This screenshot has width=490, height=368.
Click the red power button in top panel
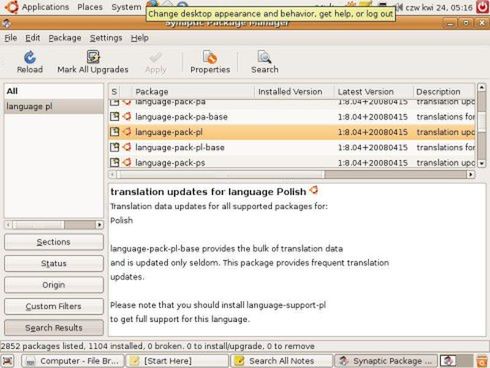[x=482, y=7]
